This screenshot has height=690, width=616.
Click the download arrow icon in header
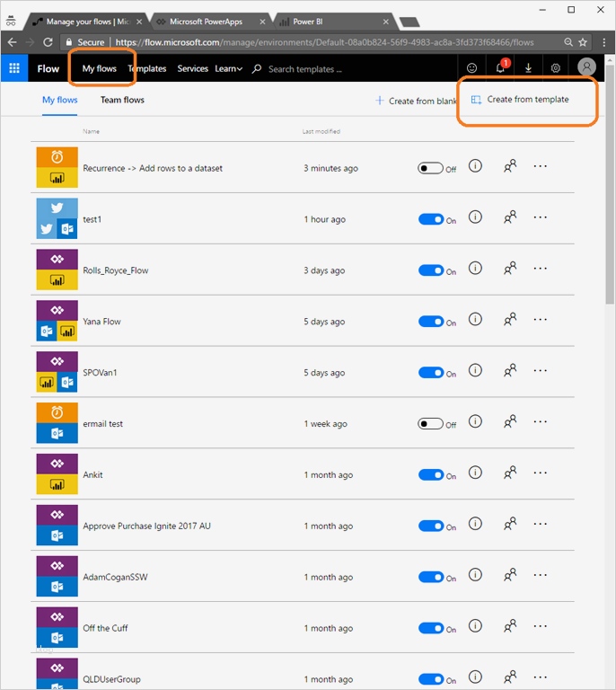coord(528,67)
